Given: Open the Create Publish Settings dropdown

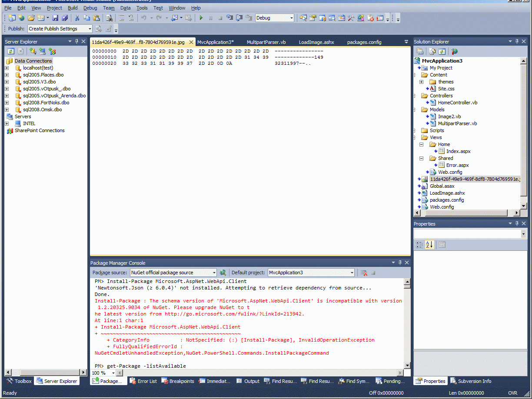Looking at the screenshot, I should [x=90, y=29].
